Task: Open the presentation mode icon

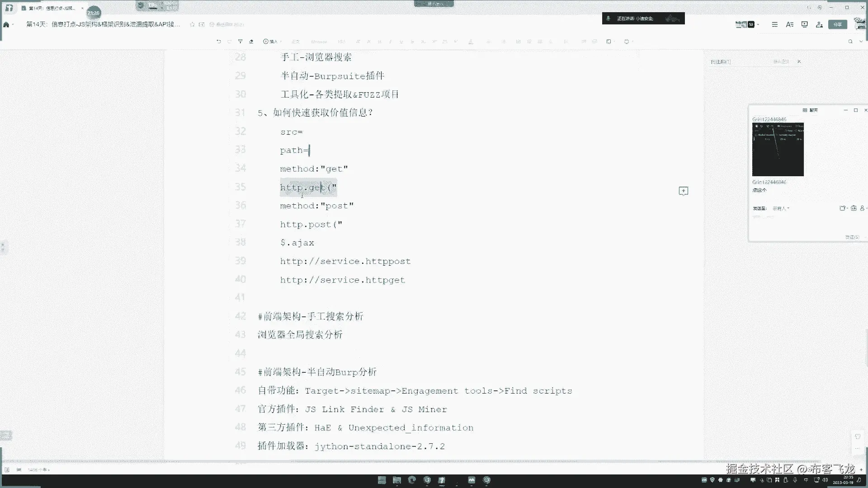Action: tap(804, 24)
